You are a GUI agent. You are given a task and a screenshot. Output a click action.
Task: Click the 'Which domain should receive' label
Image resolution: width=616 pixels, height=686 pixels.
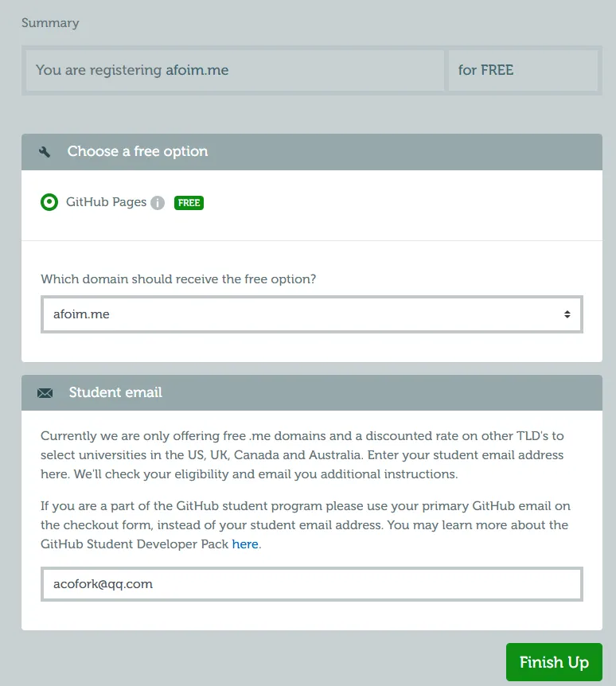pyautogui.click(x=178, y=279)
